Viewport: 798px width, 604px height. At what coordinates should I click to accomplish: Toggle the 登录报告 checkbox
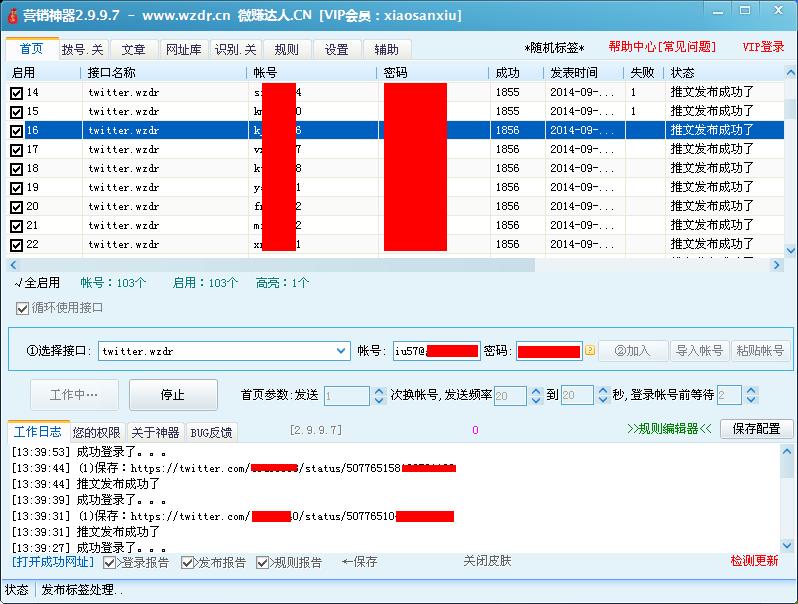110,563
